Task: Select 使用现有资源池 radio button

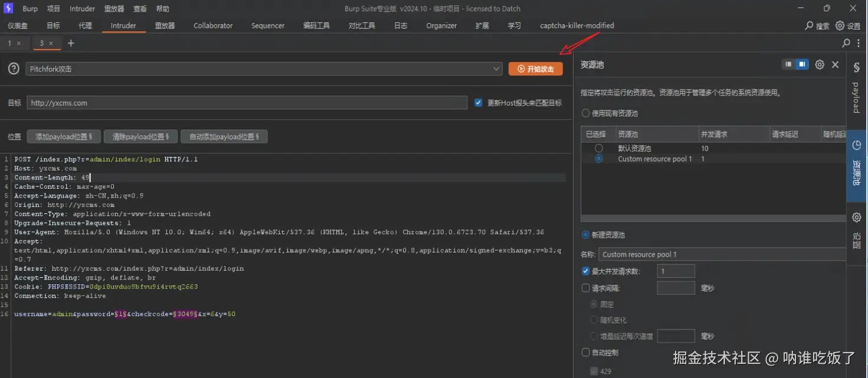Action: (x=586, y=113)
